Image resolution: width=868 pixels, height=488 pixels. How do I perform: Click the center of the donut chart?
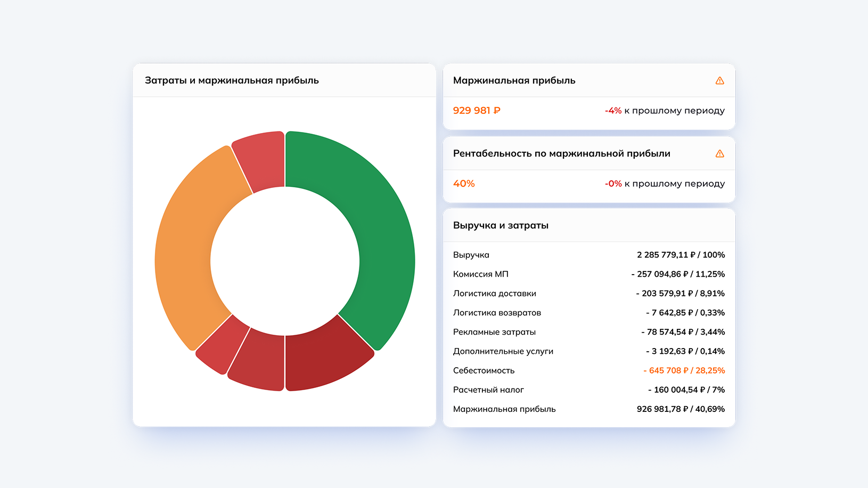pyautogui.click(x=285, y=261)
